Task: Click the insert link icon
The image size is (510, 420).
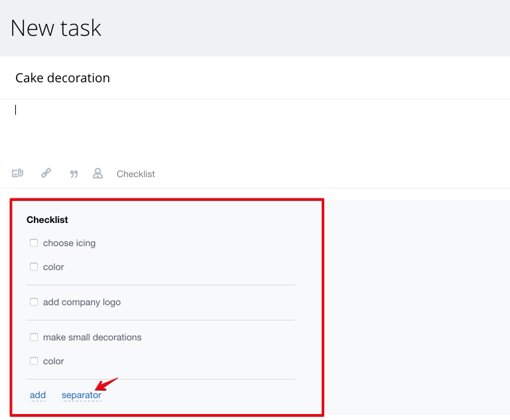Action: [46, 174]
